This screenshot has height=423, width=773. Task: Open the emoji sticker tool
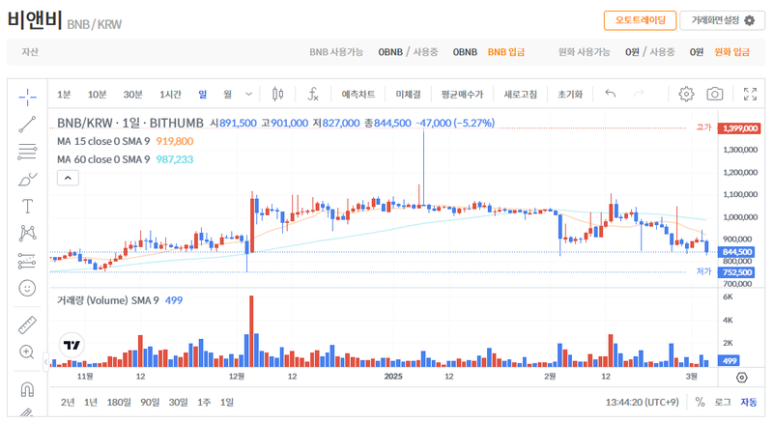pyautogui.click(x=27, y=288)
